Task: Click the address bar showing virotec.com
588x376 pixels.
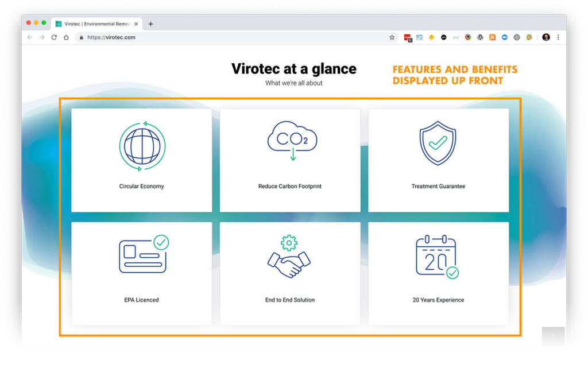Action: [x=236, y=37]
